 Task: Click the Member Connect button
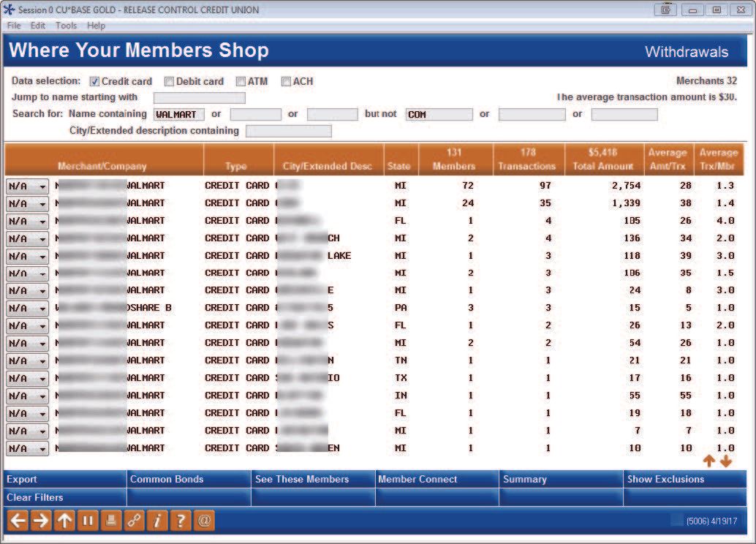(436, 480)
